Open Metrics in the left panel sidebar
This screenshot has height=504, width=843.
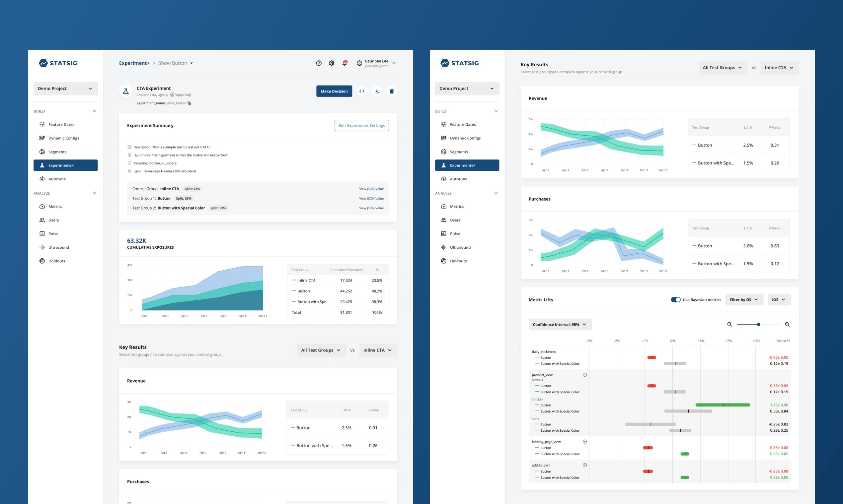coord(66,207)
